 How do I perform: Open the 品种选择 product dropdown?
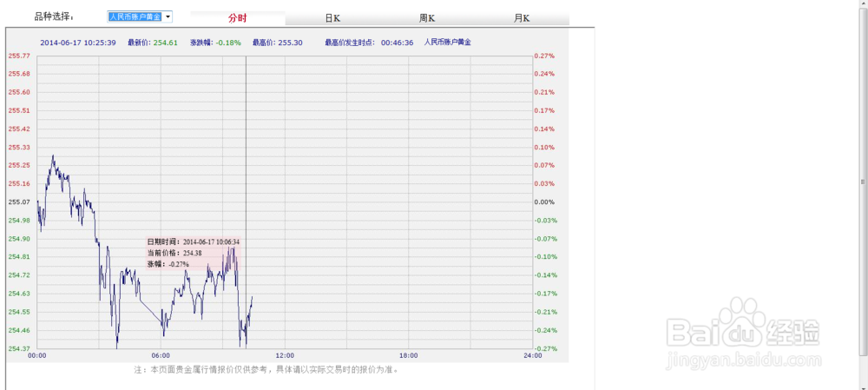click(x=140, y=17)
